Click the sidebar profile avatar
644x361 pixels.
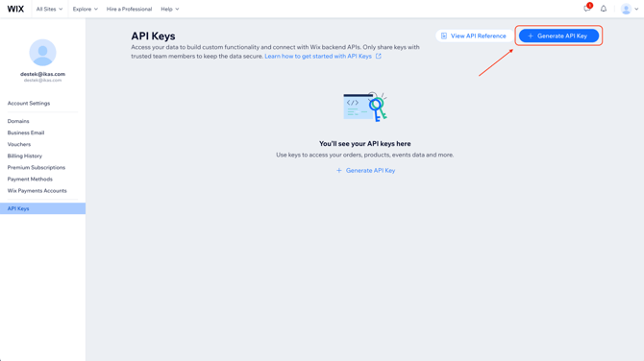pyautogui.click(x=42, y=53)
